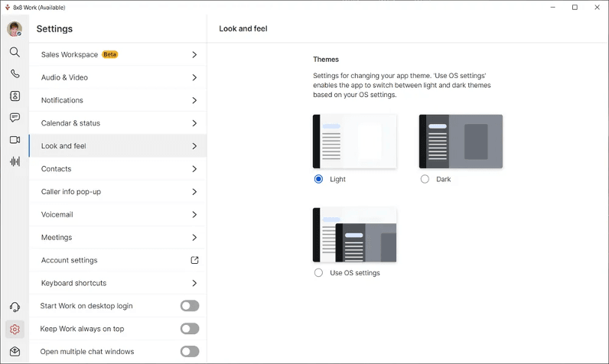Image resolution: width=609 pixels, height=364 pixels.
Task: Open the contacts directory icon
Action: point(15,96)
